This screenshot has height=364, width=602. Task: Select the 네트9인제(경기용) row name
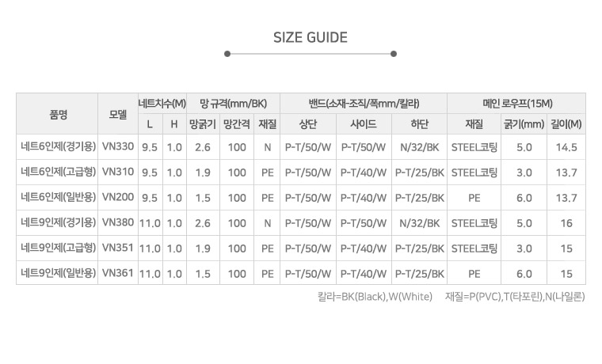click(58, 222)
